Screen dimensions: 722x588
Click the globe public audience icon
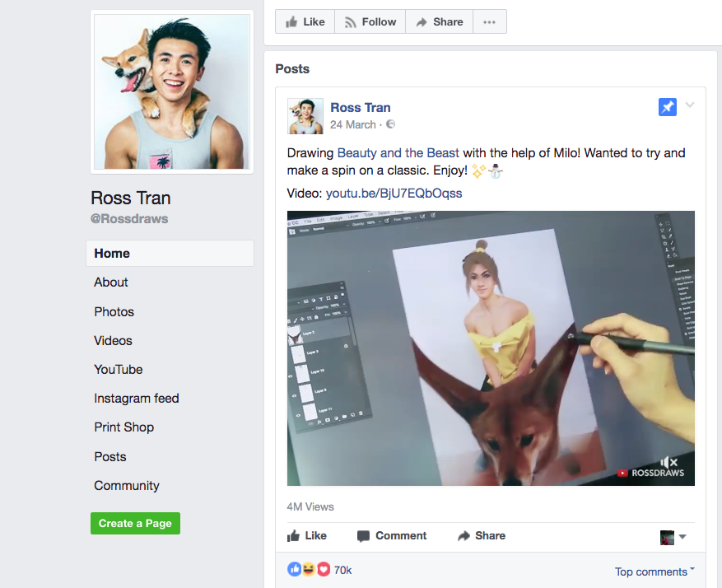(x=390, y=124)
